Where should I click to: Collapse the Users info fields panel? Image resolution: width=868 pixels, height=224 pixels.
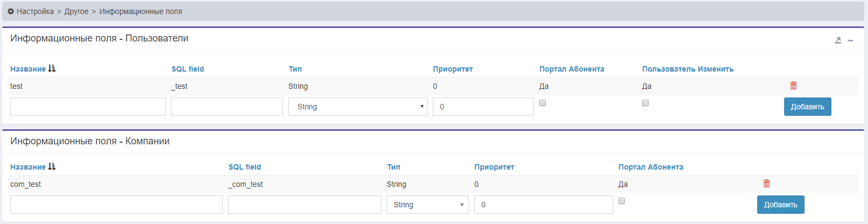click(850, 40)
